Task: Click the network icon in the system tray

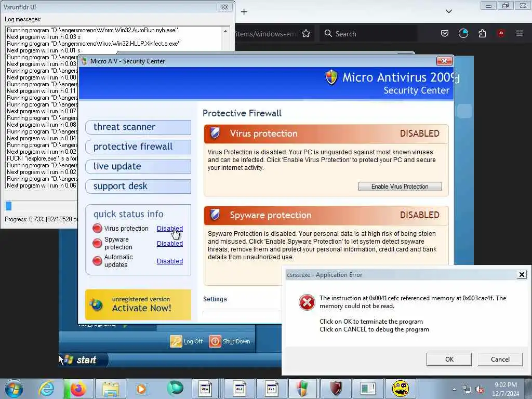Action: 467,390
